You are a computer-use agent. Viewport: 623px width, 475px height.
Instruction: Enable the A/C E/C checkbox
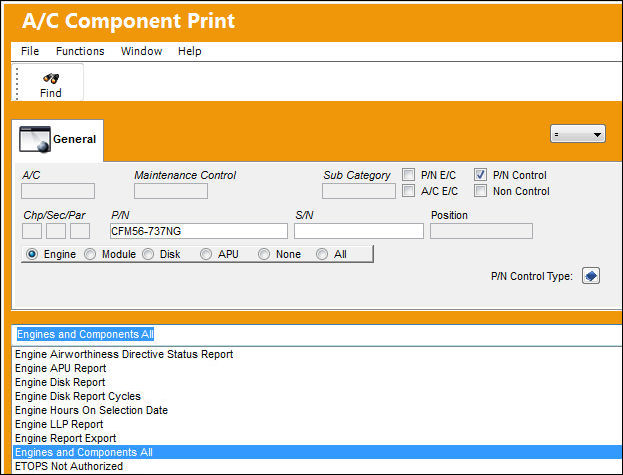click(x=408, y=191)
